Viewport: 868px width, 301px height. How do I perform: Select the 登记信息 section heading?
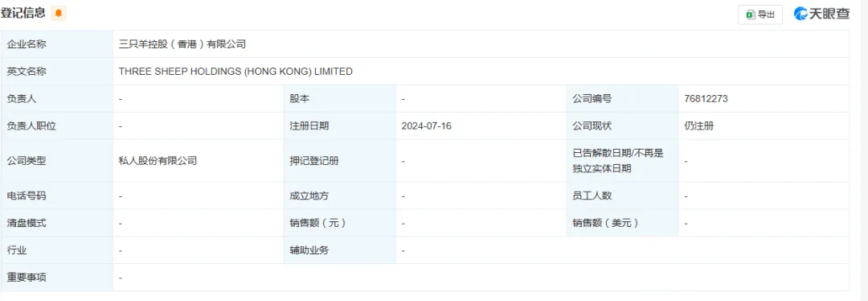click(x=23, y=13)
